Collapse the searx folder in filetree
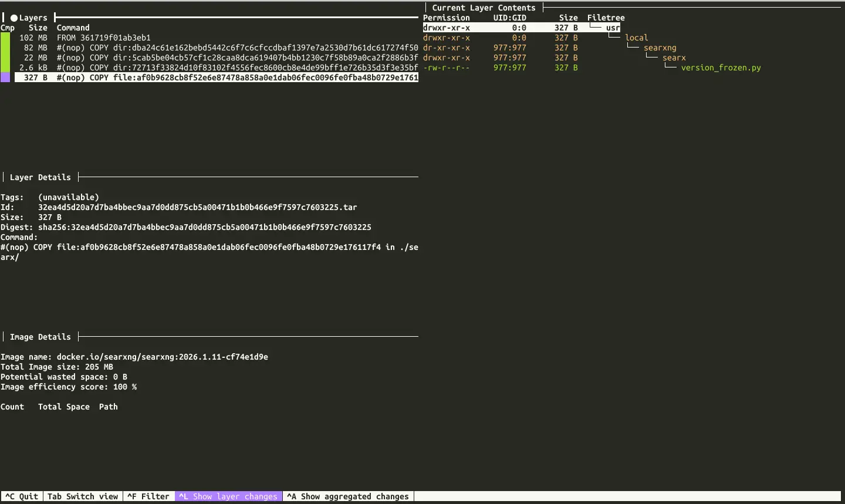845x504 pixels. coord(674,57)
